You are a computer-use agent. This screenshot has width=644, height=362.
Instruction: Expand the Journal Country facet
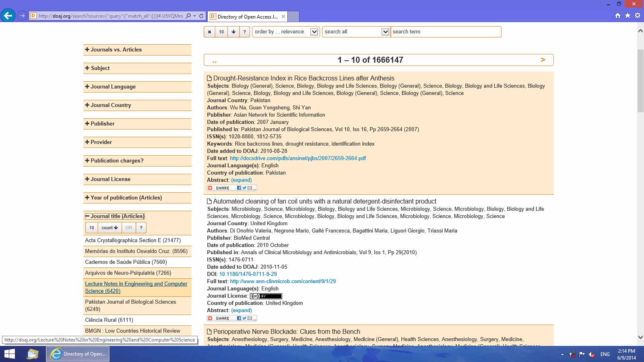point(137,105)
